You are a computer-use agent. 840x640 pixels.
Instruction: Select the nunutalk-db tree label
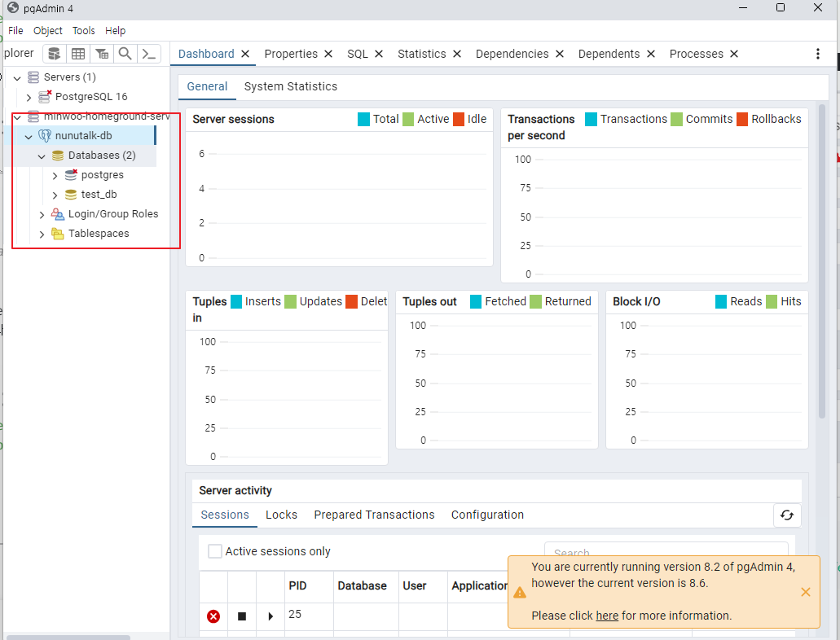tap(84, 135)
